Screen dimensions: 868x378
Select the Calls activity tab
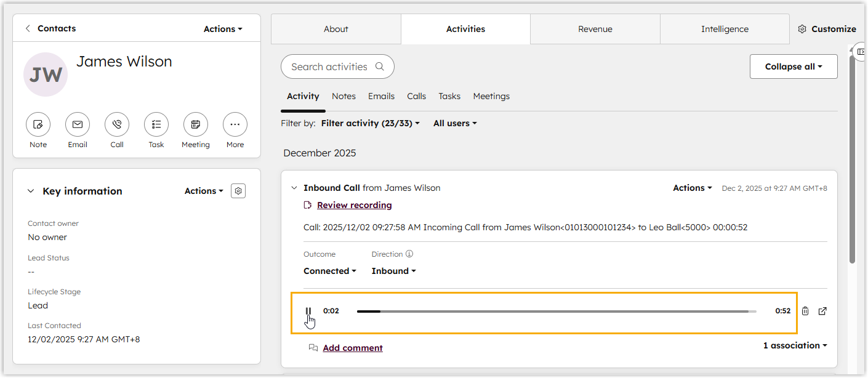(416, 96)
